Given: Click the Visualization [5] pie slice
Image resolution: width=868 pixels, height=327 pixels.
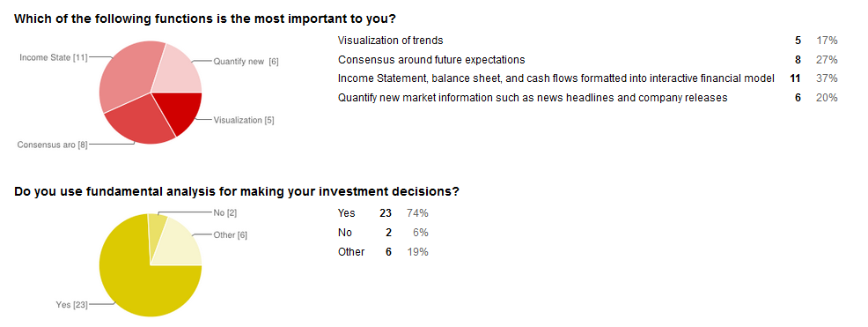Looking at the screenshot, I should pyautogui.click(x=183, y=110).
